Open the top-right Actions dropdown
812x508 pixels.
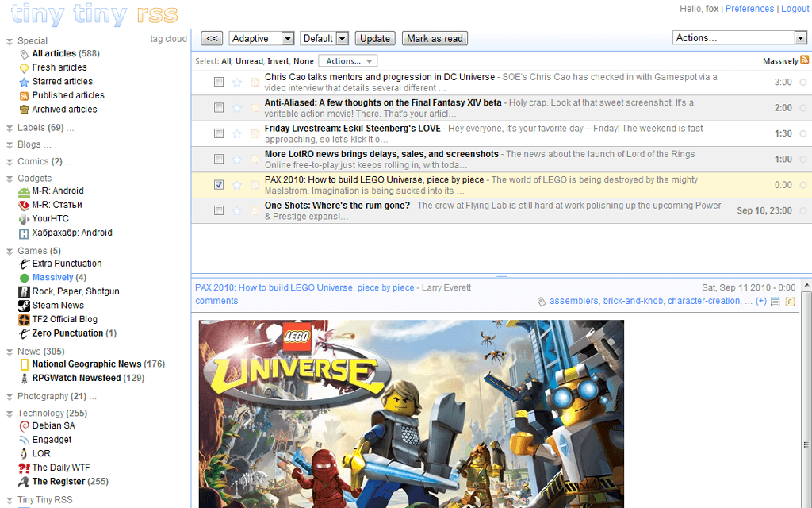click(x=799, y=38)
